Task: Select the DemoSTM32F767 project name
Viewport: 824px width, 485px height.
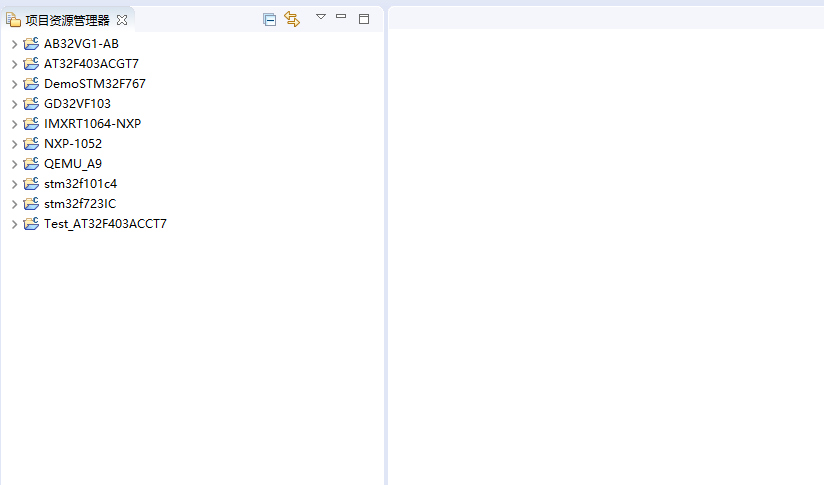Action: [x=95, y=84]
